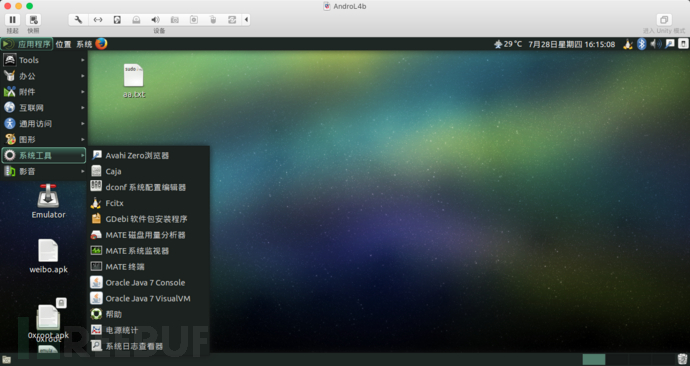Screen dimensions: 690x366
Task: Click the network adapter arrows device icon
Action: pos(98,20)
